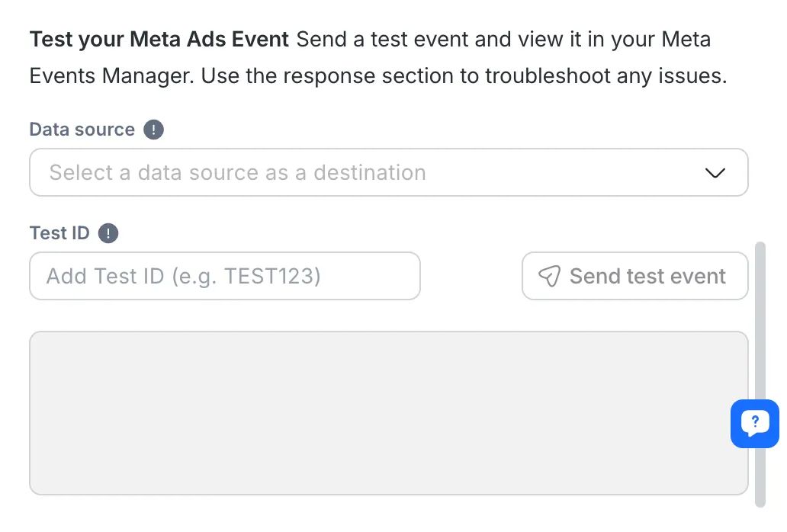Click the question mark in help bubble
This screenshot has height=532, width=787.
(755, 420)
